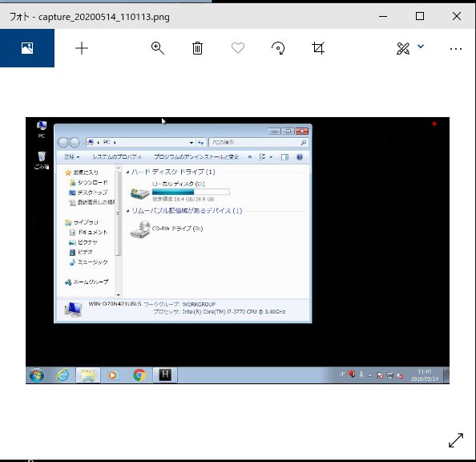Click the Internet Explorer icon in pictured taskbar
Image resolution: width=476 pixels, height=462 pixels.
[x=63, y=375]
